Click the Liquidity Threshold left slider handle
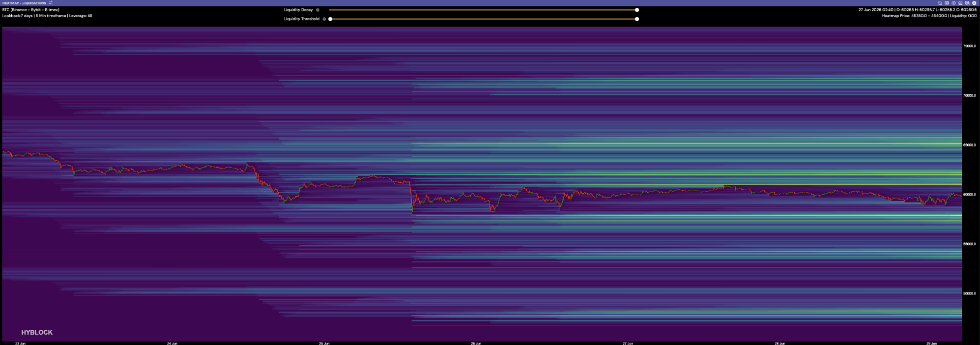980x345 pixels. pos(330,19)
